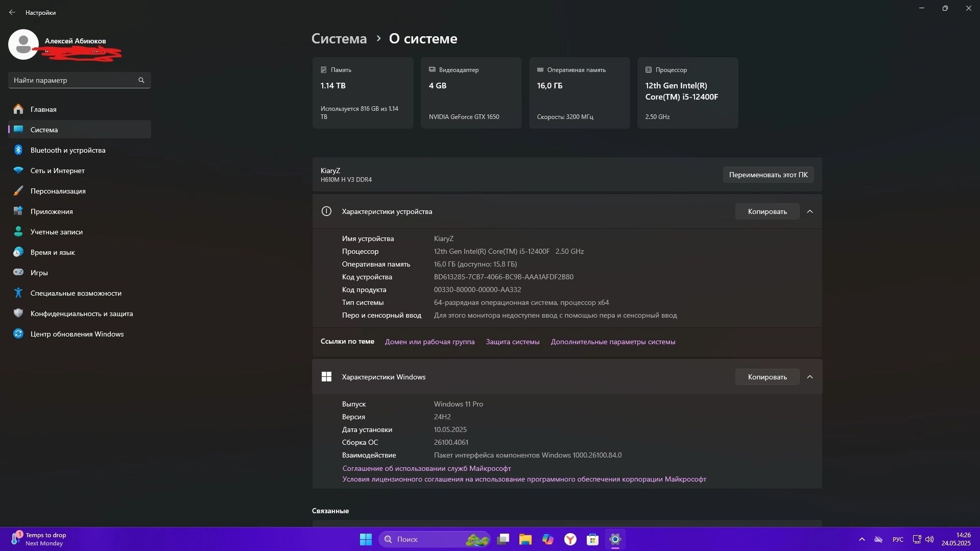
Task: Open Защита системы link
Action: pos(512,342)
